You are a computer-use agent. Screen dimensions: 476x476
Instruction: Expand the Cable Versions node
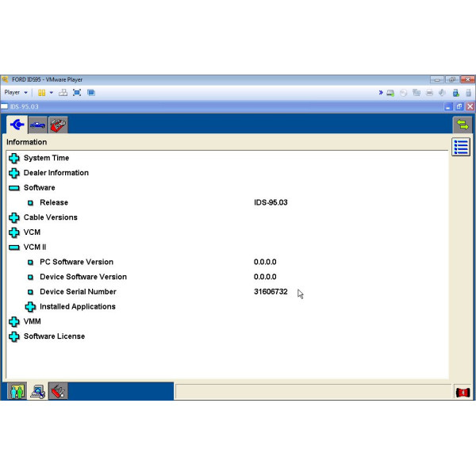tap(14, 217)
